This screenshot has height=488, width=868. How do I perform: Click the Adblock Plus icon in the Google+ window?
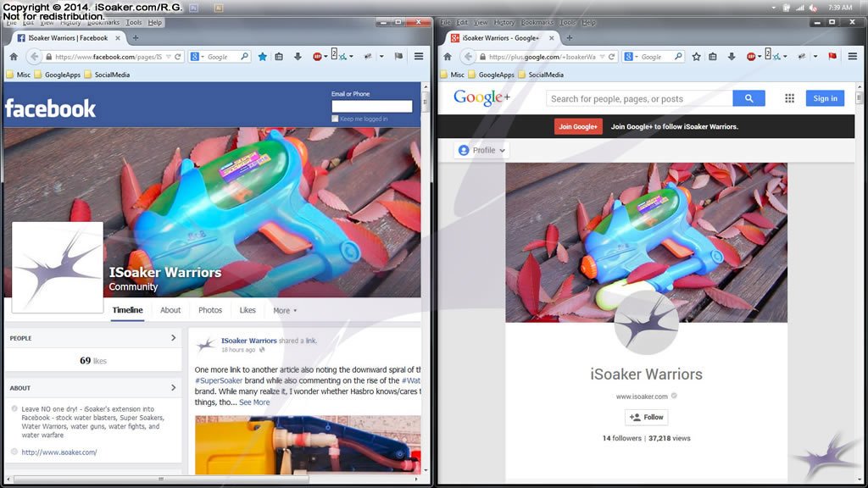(751, 57)
